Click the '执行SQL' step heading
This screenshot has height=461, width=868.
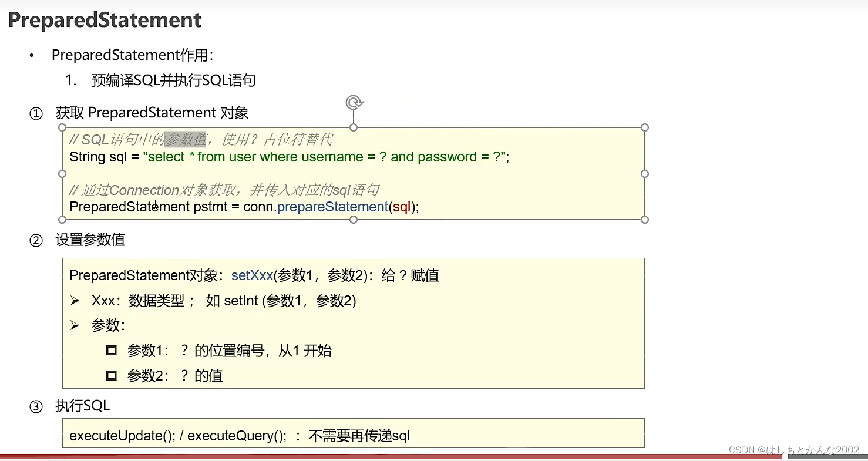click(83, 406)
